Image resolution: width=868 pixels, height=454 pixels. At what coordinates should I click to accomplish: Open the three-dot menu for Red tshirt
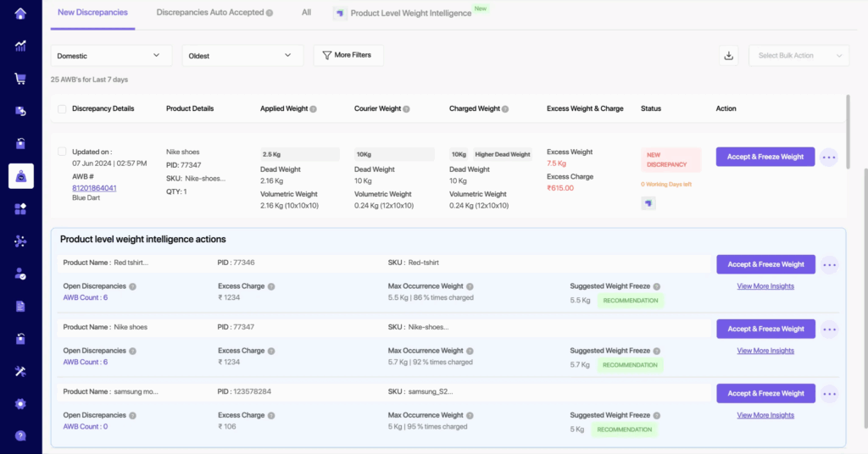[x=829, y=264]
